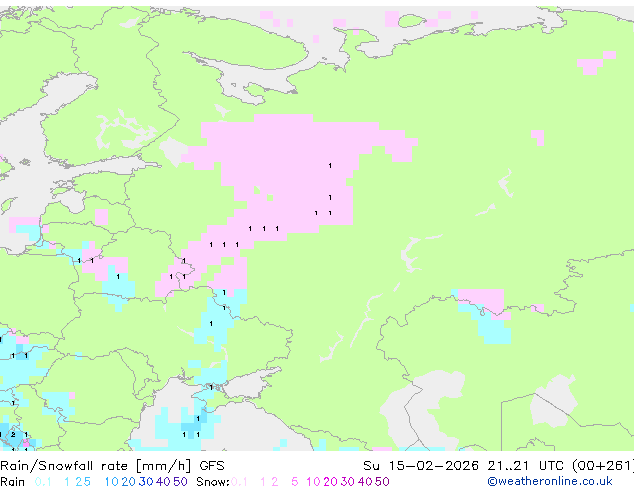
Task: Click the Rain legend value 40
Action: pyautogui.click(x=163, y=482)
